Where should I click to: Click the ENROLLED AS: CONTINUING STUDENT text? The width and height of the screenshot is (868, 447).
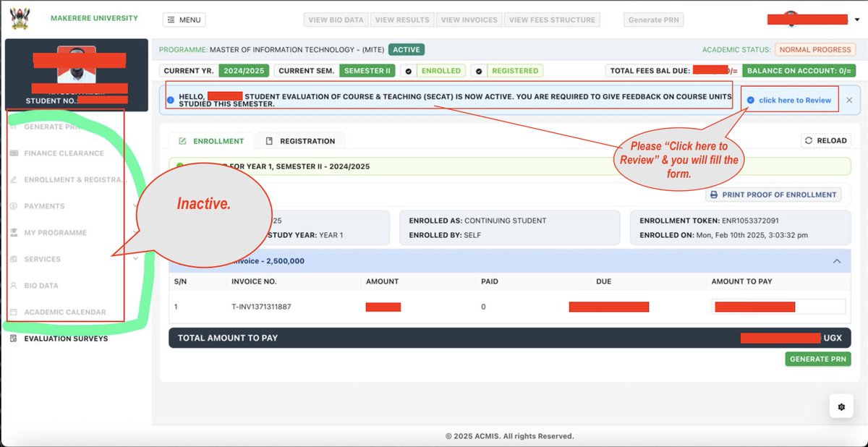tap(477, 220)
